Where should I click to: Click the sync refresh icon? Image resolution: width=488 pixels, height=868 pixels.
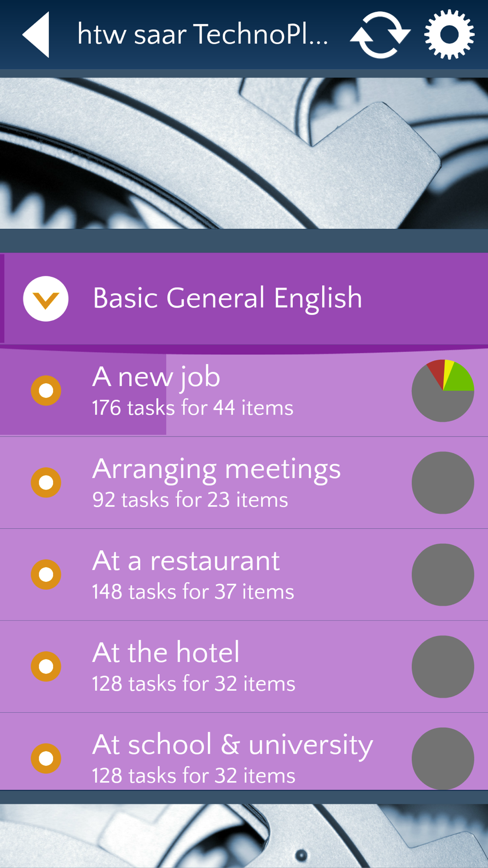coord(380,35)
